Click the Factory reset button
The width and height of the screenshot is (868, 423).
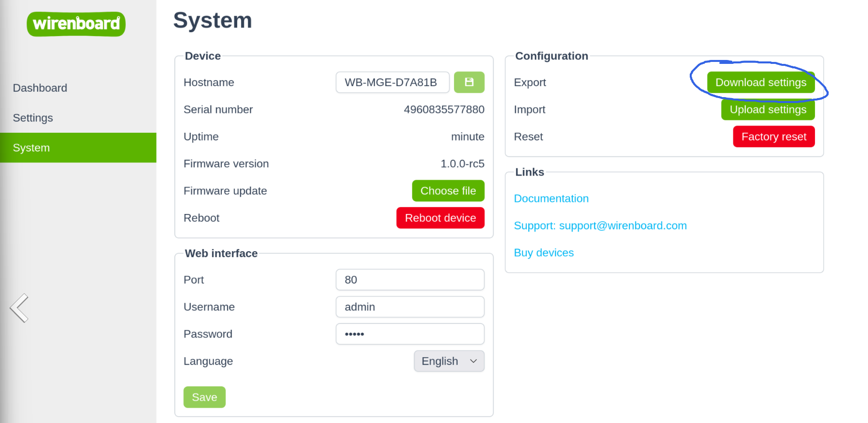click(773, 137)
